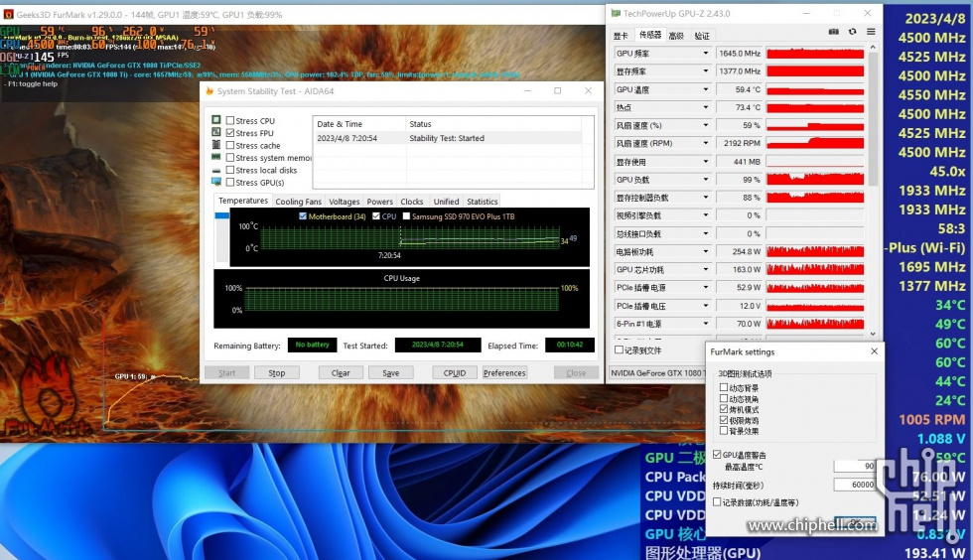Click GPU-Z refresh icon
Image resolution: width=973 pixels, height=560 pixels.
[x=853, y=32]
